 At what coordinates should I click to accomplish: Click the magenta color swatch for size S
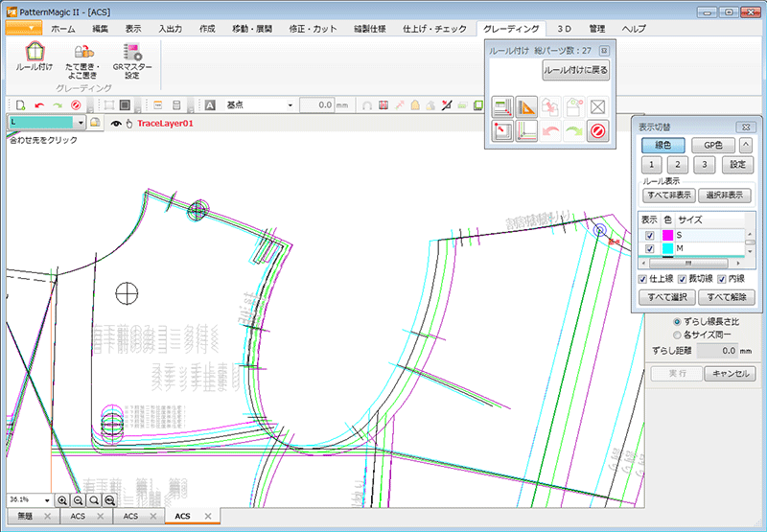point(667,235)
